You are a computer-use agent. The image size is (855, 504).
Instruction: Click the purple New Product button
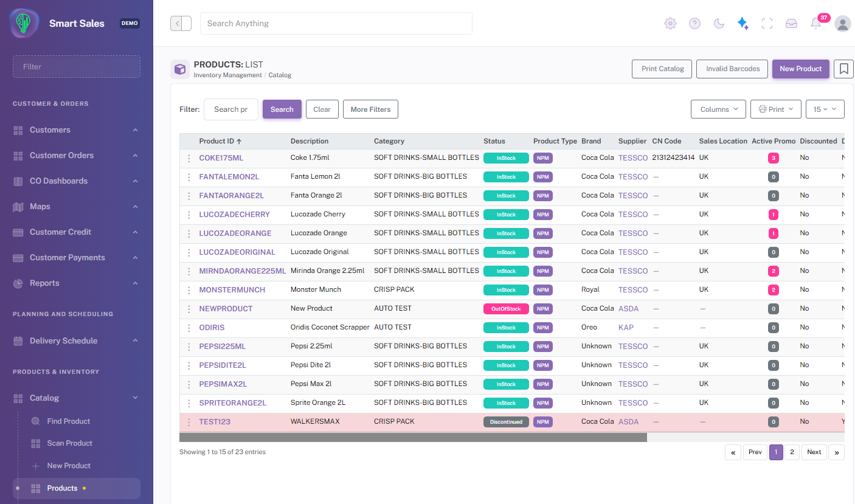click(x=801, y=69)
